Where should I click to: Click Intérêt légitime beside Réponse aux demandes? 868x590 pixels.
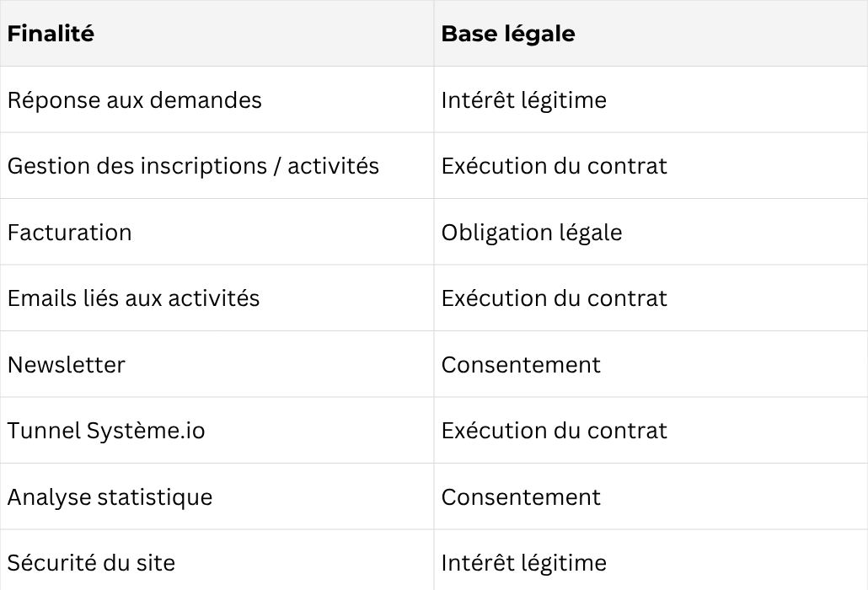[x=523, y=100]
